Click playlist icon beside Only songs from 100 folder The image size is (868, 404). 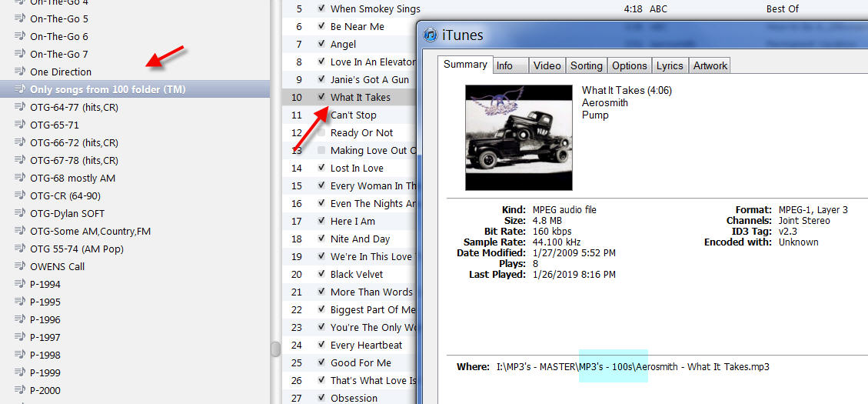tap(21, 88)
